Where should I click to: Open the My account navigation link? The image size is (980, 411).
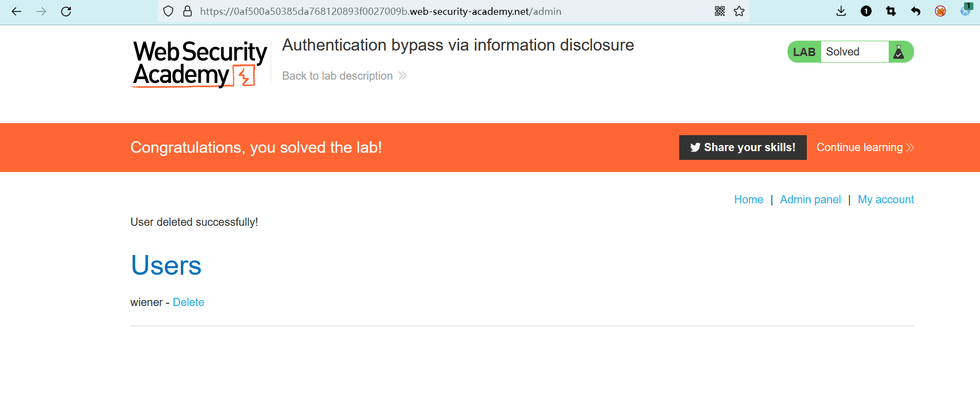point(885,199)
